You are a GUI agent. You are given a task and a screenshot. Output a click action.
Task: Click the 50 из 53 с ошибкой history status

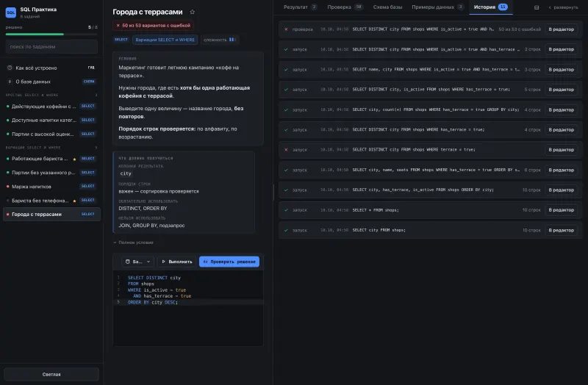click(x=520, y=29)
